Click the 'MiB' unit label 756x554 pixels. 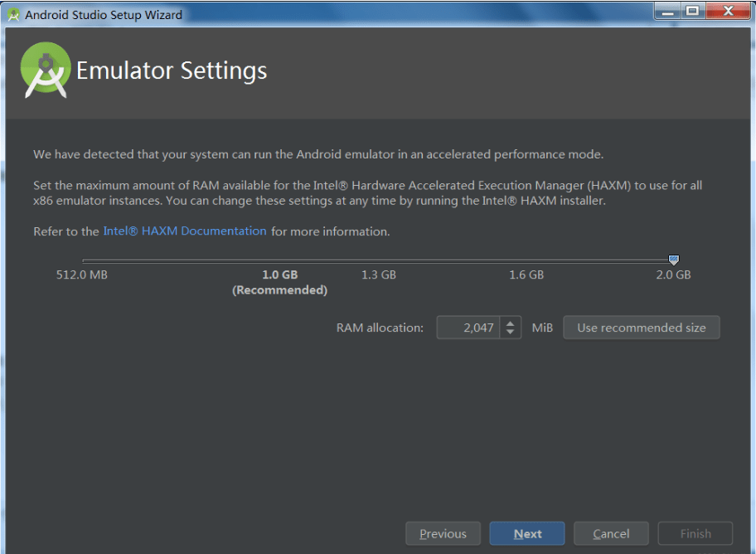pyautogui.click(x=542, y=328)
